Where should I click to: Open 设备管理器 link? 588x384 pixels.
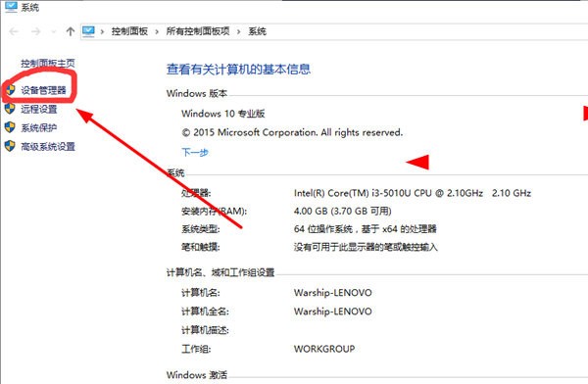coord(43,90)
